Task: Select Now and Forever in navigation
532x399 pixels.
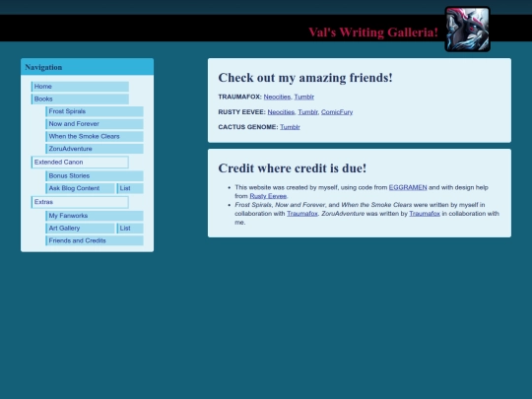Action: pyautogui.click(x=95, y=124)
